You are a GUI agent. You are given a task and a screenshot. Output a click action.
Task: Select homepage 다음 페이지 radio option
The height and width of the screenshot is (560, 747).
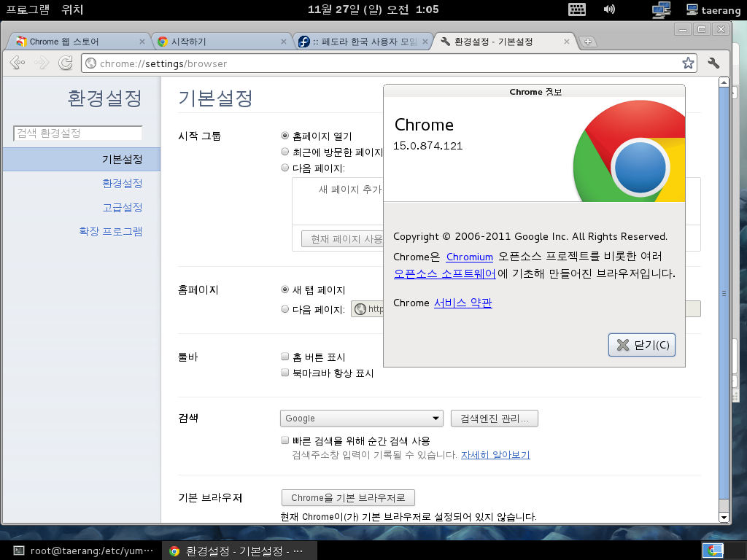click(x=285, y=309)
